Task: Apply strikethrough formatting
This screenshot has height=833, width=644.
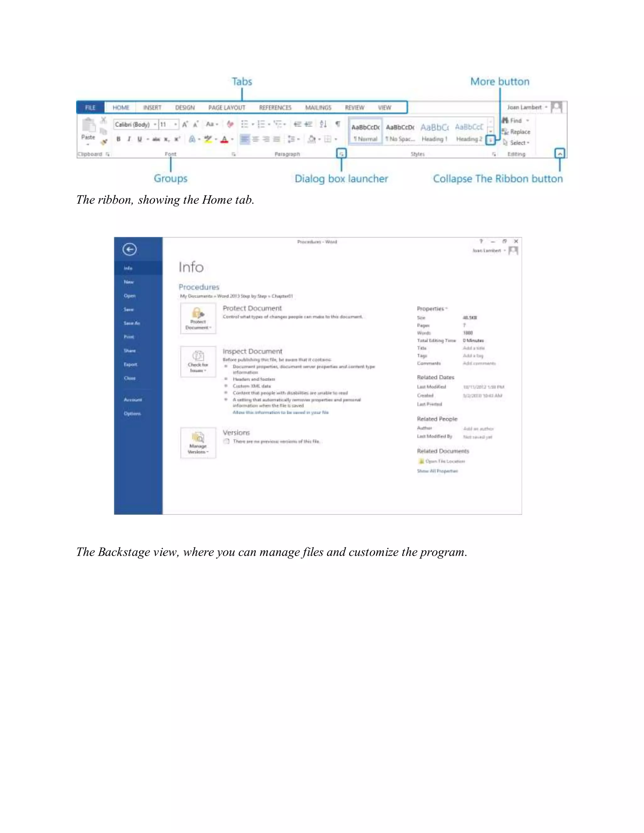Action: tap(156, 139)
